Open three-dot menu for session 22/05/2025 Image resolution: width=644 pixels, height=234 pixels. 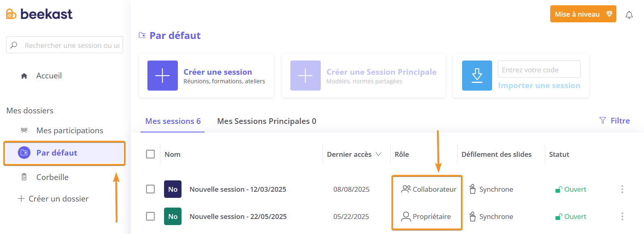622,217
